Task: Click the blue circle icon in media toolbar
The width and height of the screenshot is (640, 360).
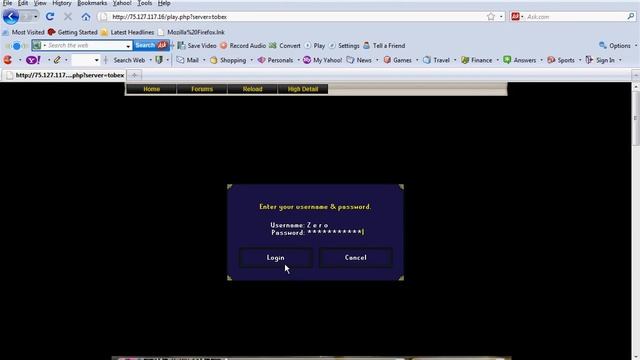Action: (17, 46)
